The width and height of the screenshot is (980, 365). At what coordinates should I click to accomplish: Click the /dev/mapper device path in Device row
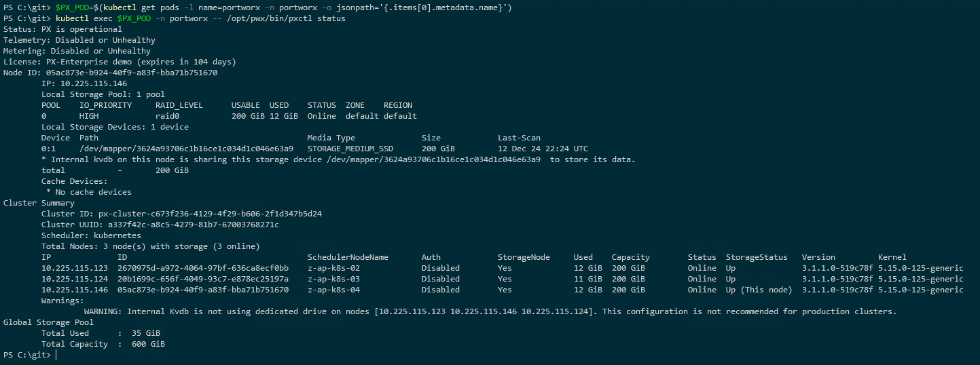pos(186,149)
